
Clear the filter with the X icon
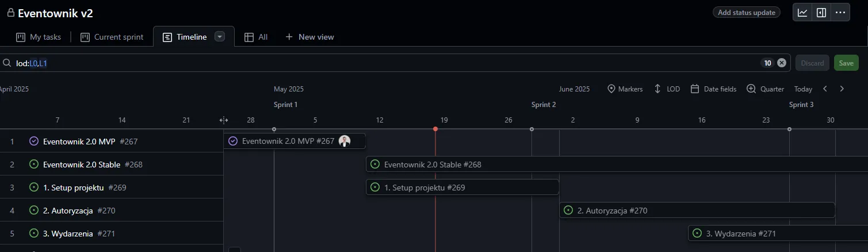[781, 63]
